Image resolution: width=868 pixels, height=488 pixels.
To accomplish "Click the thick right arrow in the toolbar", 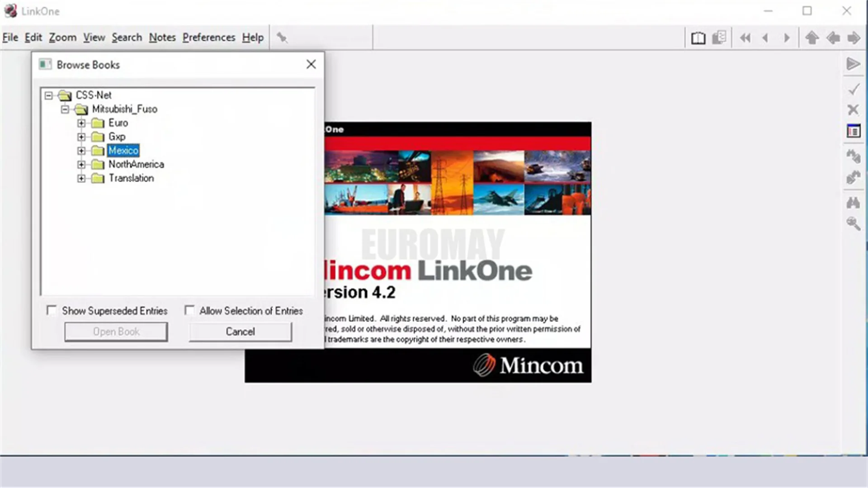I will pyautogui.click(x=854, y=38).
